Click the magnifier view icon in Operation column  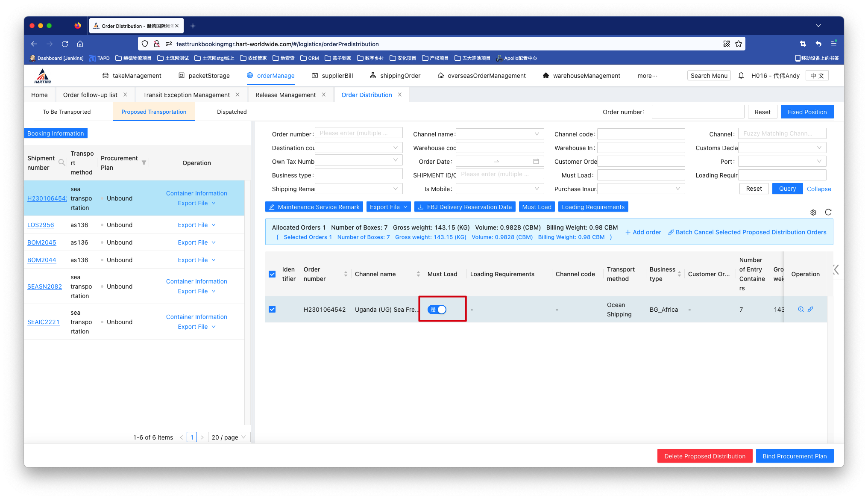(x=801, y=309)
